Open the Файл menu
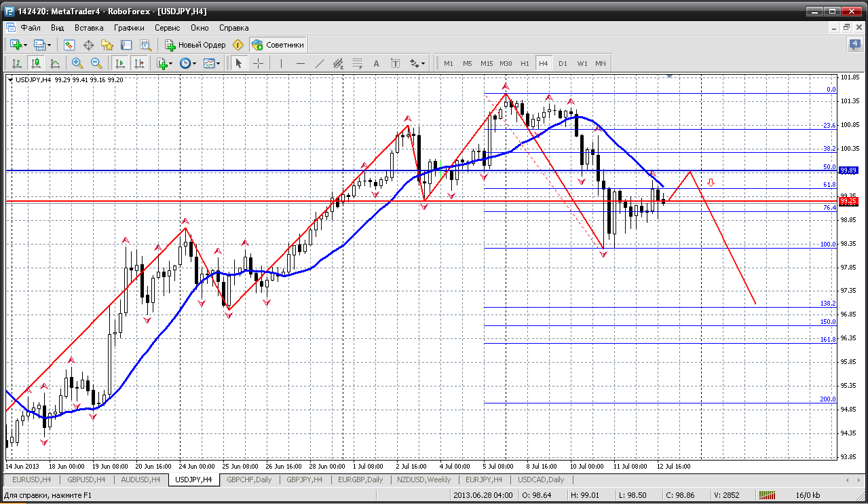 click(31, 28)
